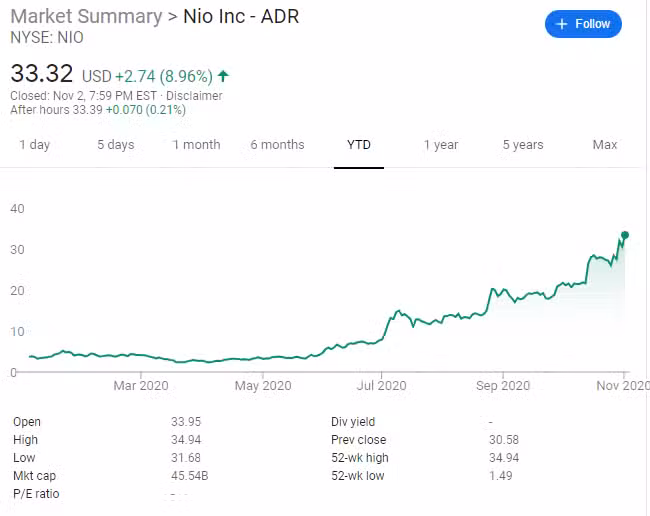This screenshot has width=650, height=516.
Task: Click the Jul 2020 axis label
Action: (x=380, y=385)
